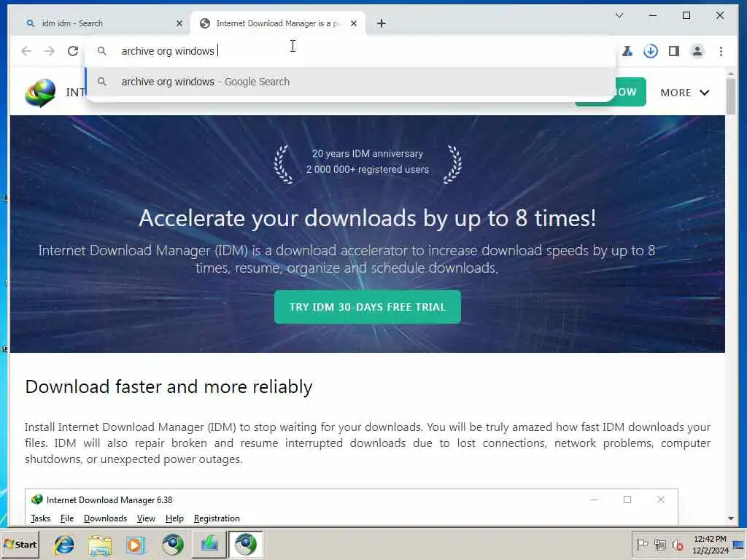The width and height of the screenshot is (747, 560).
Task: Maximize the browser window
Action: [x=686, y=15]
